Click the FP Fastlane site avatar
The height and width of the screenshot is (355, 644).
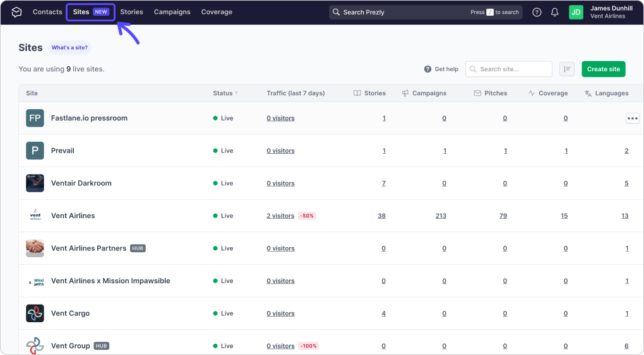tap(35, 118)
